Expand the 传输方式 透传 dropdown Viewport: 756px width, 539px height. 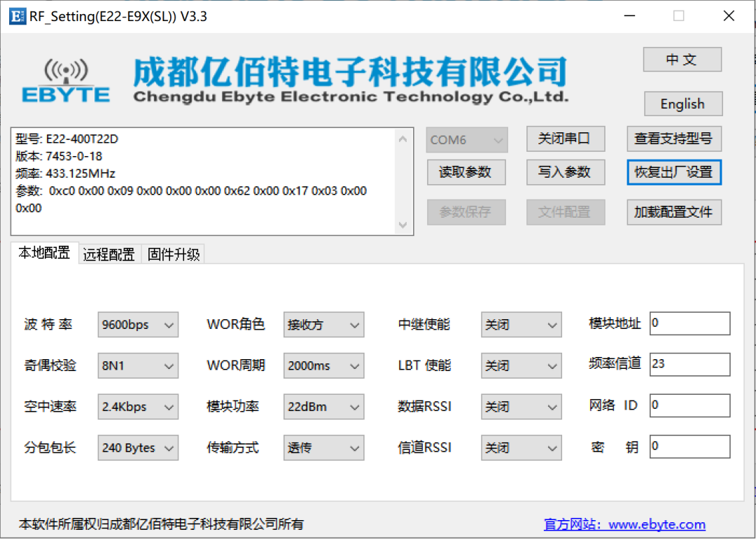[323, 447]
